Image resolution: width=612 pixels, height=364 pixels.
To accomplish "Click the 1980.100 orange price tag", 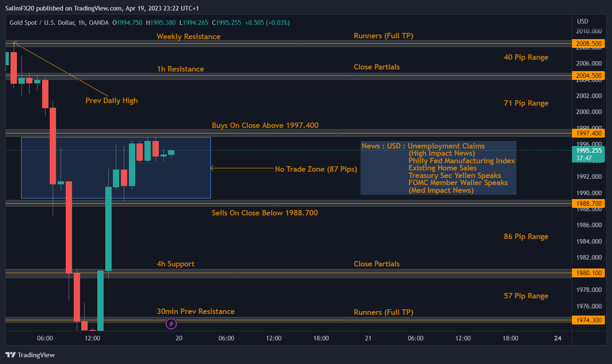I will click(x=588, y=273).
